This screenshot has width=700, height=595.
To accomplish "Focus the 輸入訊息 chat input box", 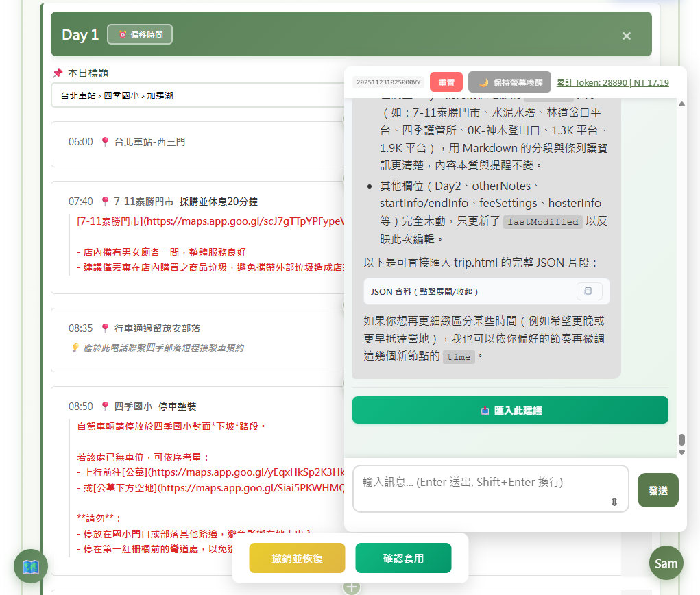I will coord(491,489).
